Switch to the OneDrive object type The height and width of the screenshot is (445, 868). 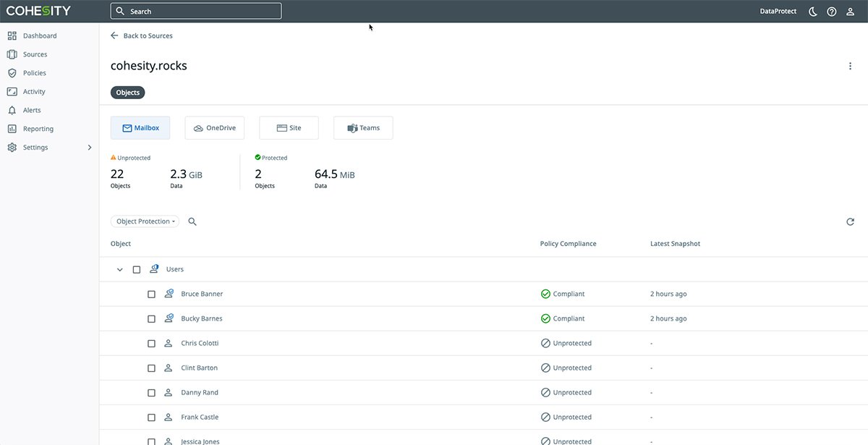coord(214,127)
